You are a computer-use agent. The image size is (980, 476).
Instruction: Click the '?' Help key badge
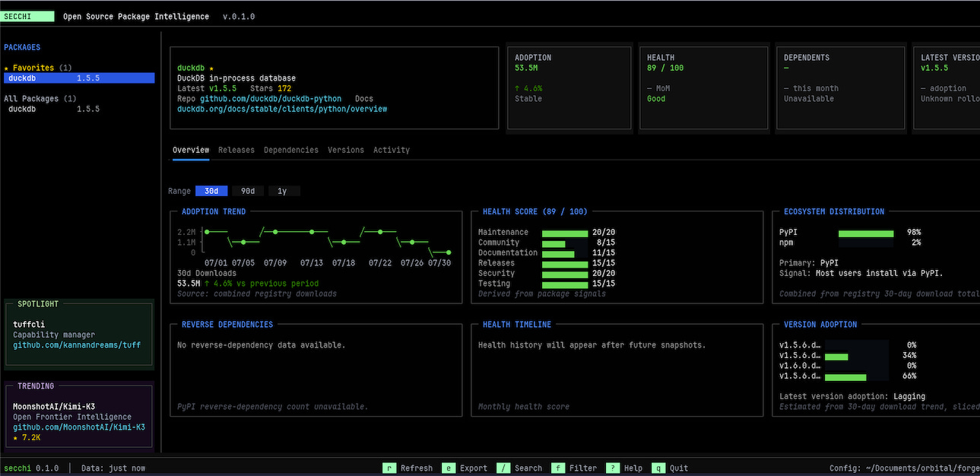[613, 468]
